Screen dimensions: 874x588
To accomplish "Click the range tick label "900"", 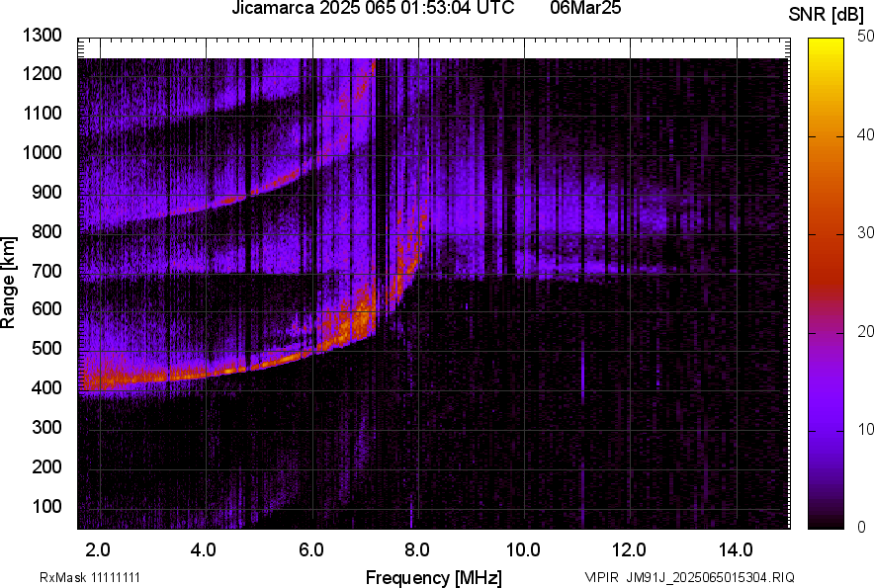I will 46,192.
